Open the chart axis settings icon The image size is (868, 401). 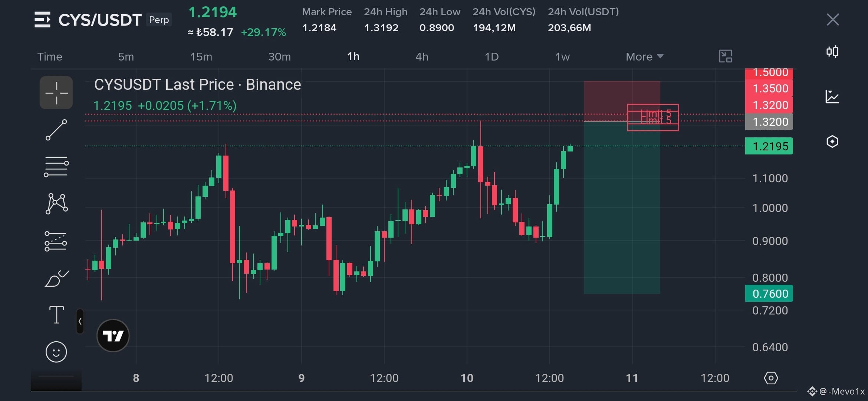pyautogui.click(x=771, y=378)
